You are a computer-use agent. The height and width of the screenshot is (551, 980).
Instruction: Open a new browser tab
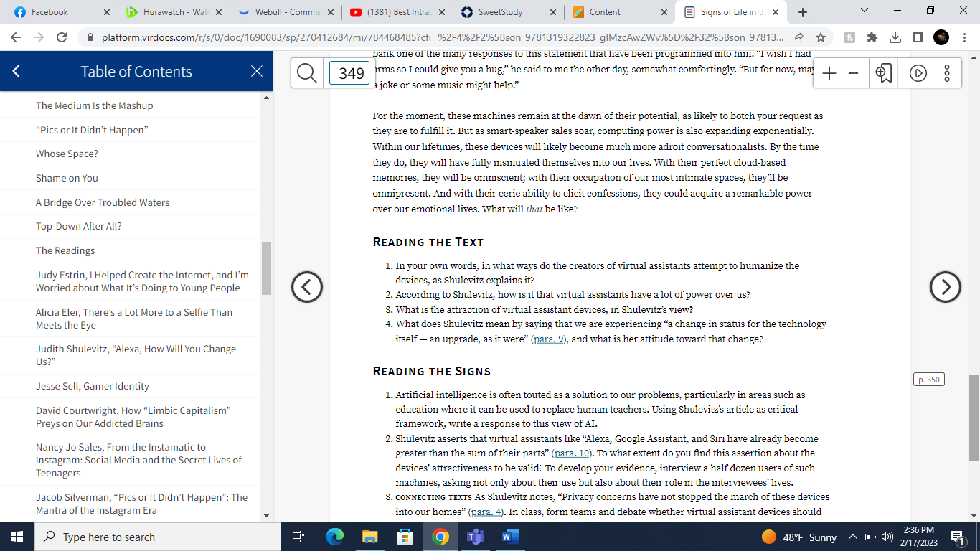pyautogui.click(x=803, y=12)
